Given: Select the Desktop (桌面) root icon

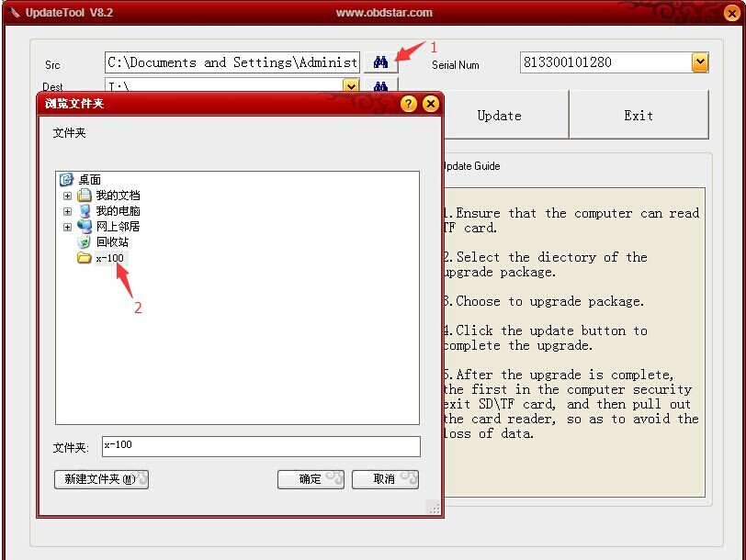Looking at the screenshot, I should coord(66,180).
